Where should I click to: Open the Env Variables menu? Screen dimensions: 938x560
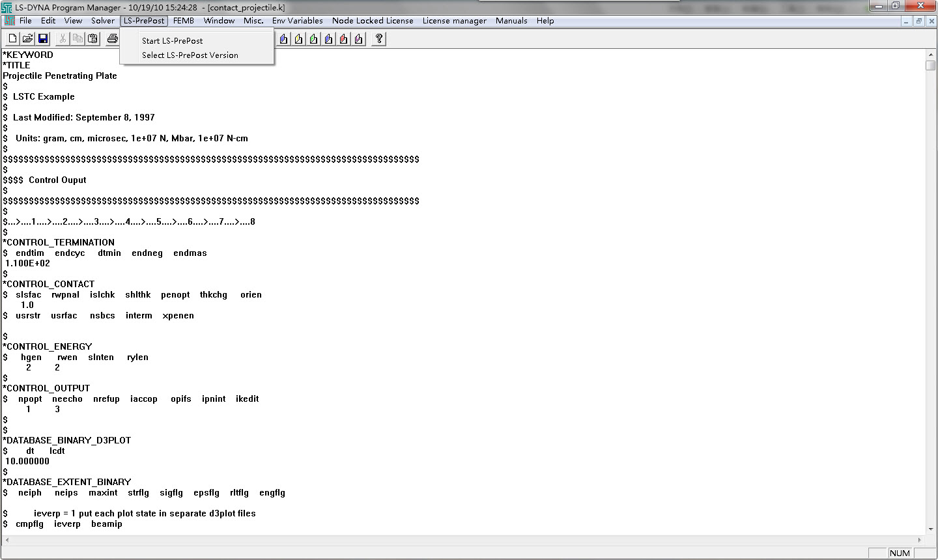[x=297, y=21]
